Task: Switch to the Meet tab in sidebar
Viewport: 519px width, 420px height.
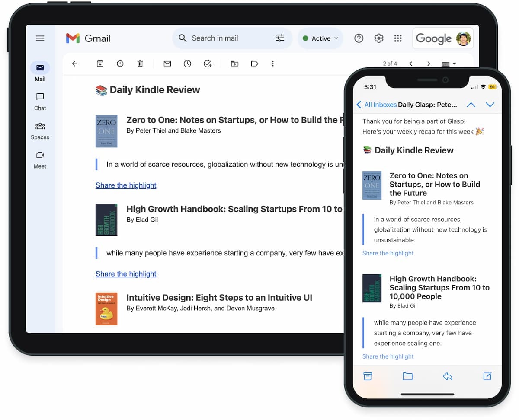Action: [40, 160]
